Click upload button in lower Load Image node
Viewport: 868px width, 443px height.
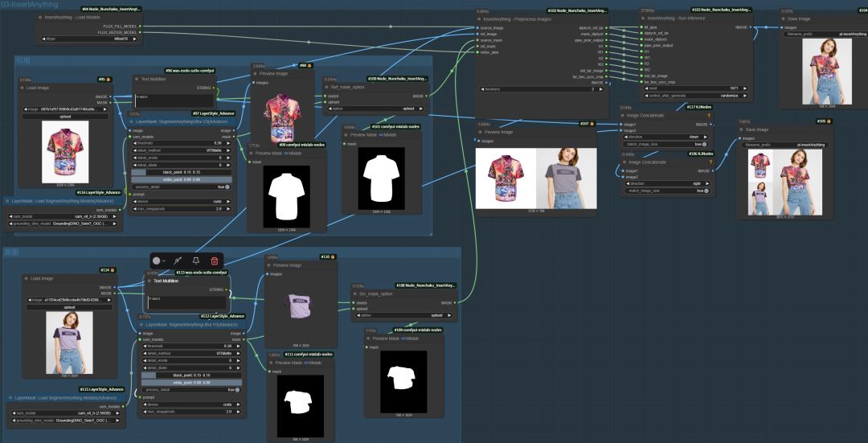(68, 307)
